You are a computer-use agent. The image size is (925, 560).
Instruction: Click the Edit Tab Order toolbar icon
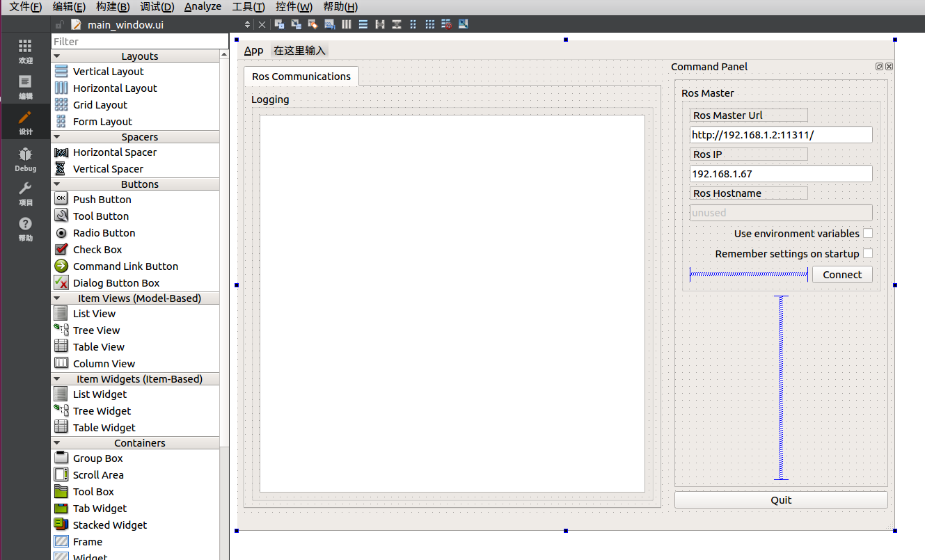tap(329, 24)
